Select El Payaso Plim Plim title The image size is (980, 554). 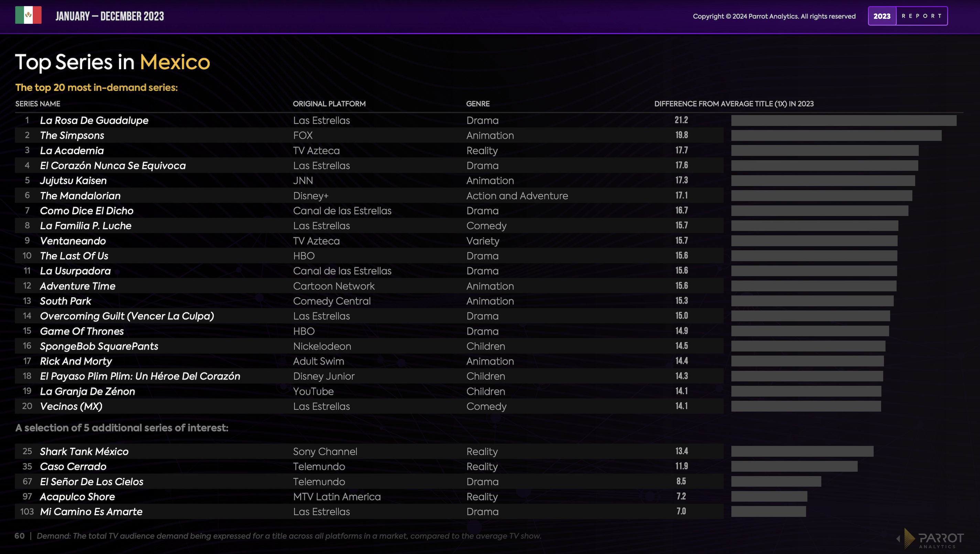tap(140, 376)
